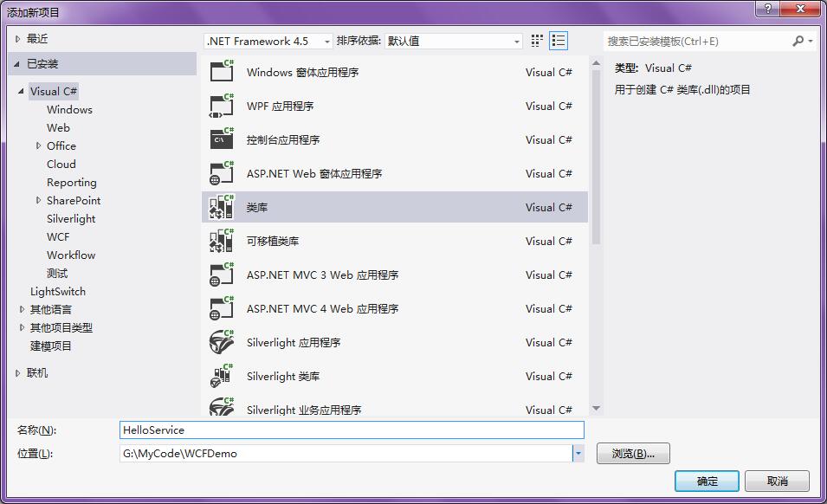Click the template list scrollbar thumb
The height and width of the screenshot is (504, 827).
tap(596, 157)
